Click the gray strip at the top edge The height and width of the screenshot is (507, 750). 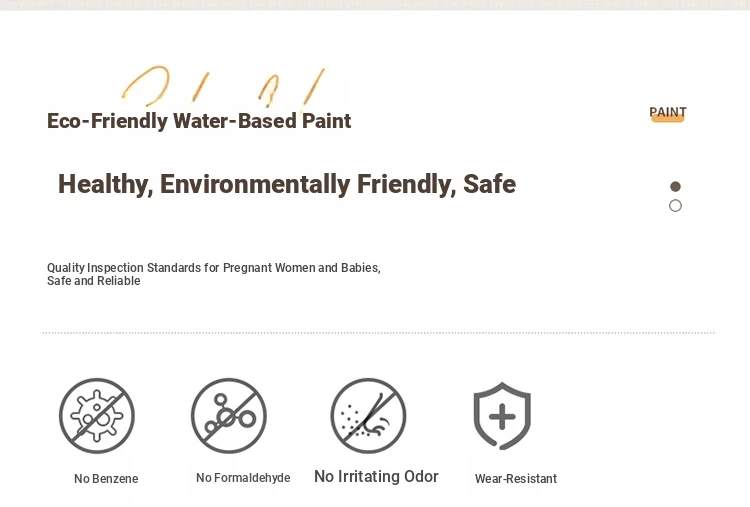tap(375, 5)
